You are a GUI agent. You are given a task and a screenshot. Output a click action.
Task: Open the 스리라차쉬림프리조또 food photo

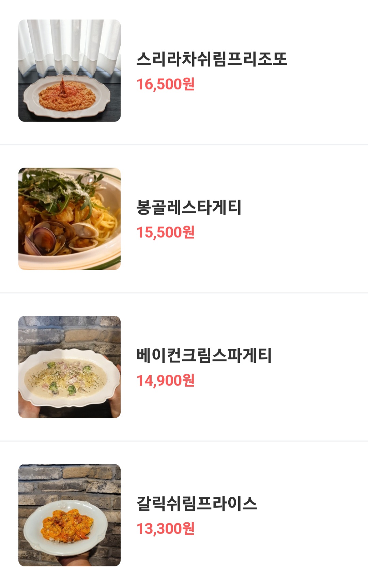(70, 71)
